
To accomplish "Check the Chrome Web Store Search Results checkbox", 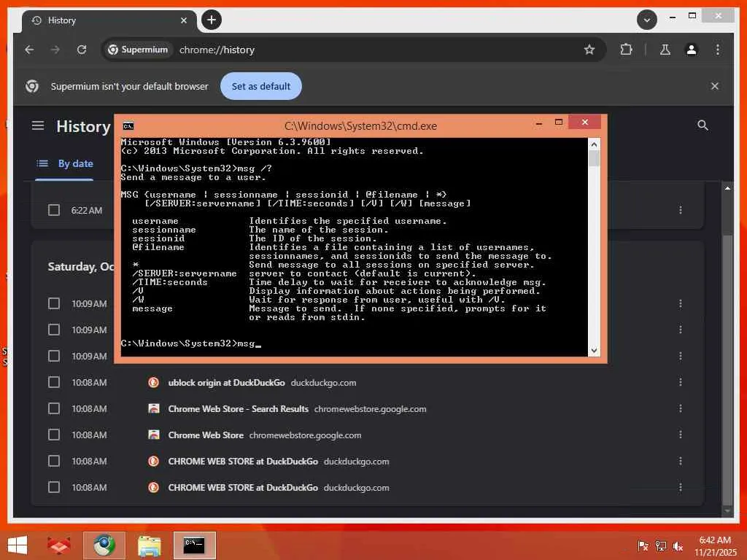I will click(x=54, y=408).
